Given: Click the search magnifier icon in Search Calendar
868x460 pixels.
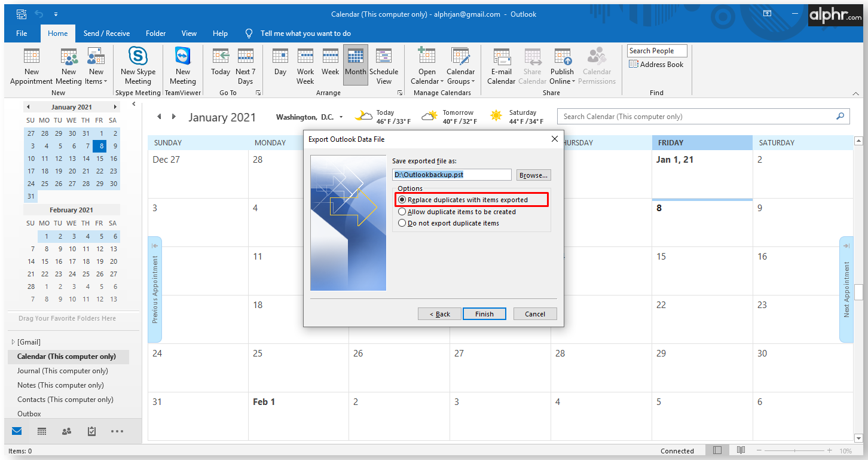Looking at the screenshot, I should pos(841,117).
